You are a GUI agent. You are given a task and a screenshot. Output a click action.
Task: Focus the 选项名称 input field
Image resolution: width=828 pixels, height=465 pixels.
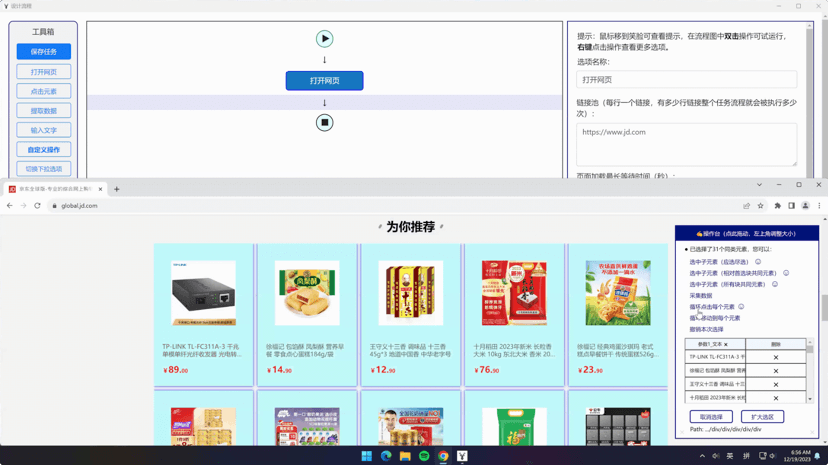coord(686,80)
